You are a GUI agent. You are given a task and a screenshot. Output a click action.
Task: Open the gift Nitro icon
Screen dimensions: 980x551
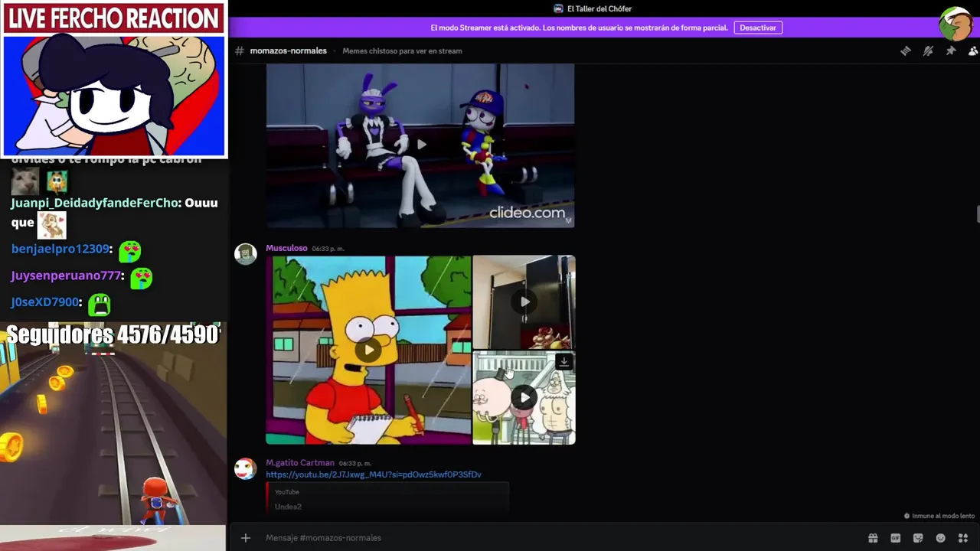(x=872, y=538)
